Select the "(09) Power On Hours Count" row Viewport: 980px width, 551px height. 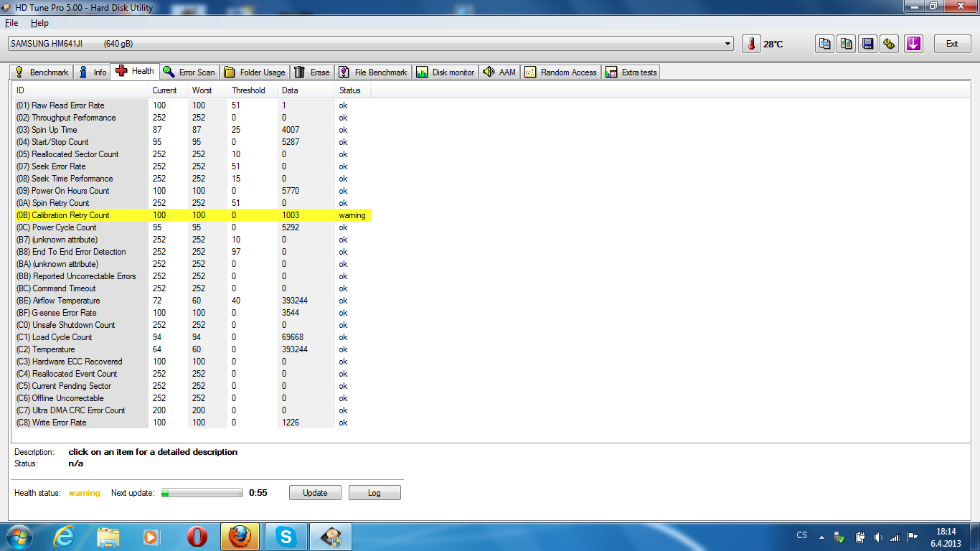(192, 191)
